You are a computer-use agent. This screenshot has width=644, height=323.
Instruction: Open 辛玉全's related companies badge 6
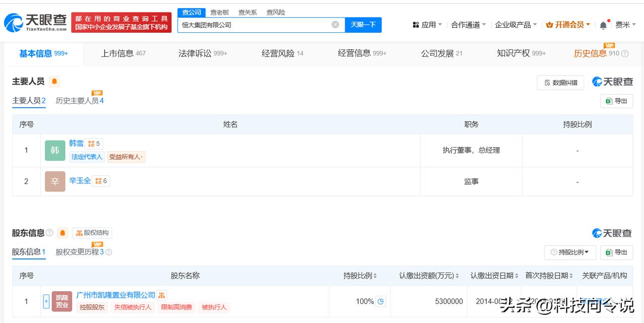click(x=101, y=181)
